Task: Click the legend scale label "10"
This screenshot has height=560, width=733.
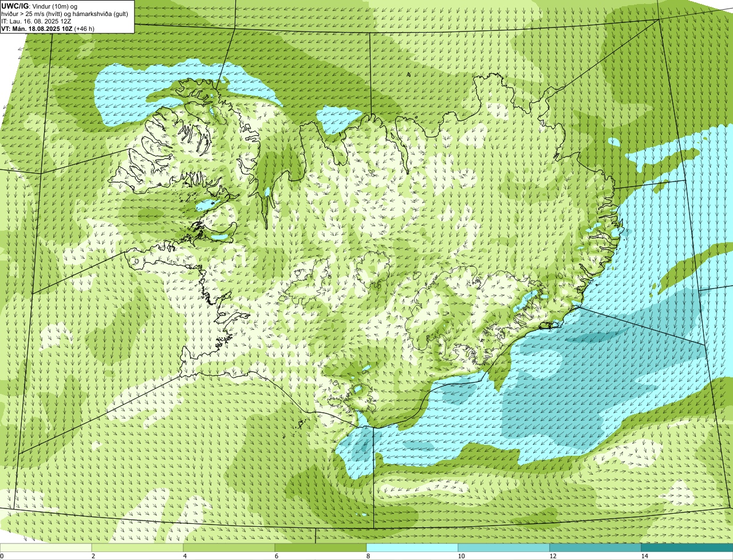Action: (x=461, y=556)
